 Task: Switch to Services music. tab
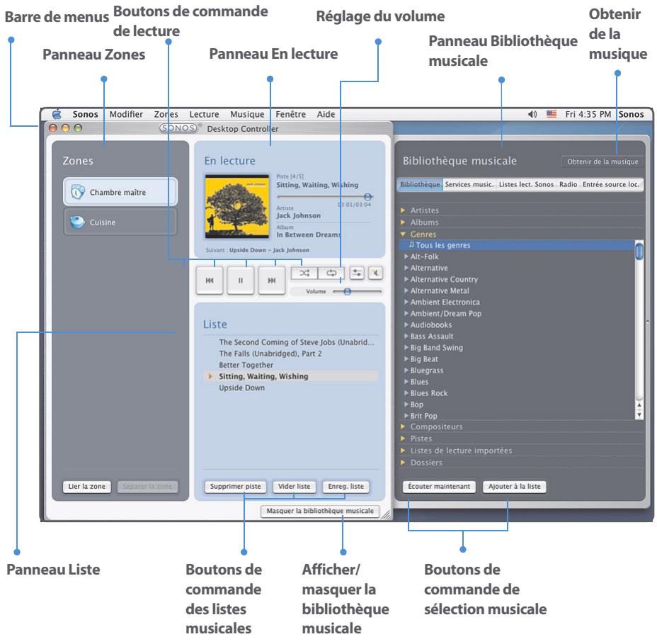(x=469, y=184)
